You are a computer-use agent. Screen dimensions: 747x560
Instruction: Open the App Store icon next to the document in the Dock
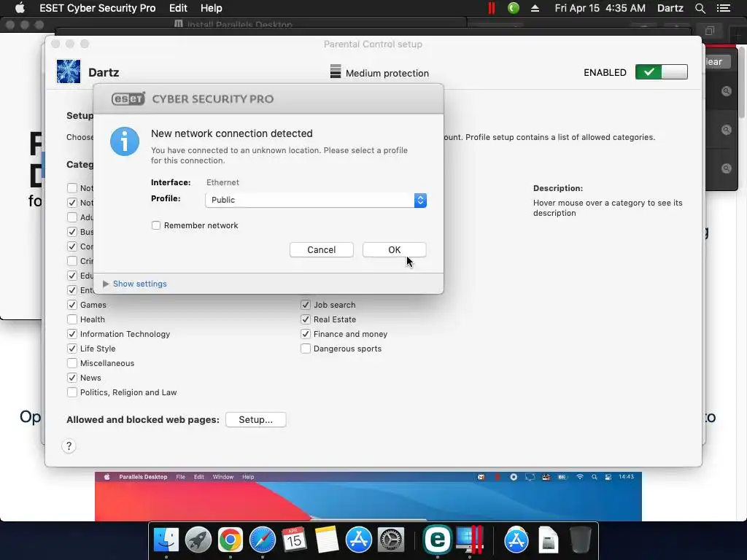pyautogui.click(x=516, y=540)
